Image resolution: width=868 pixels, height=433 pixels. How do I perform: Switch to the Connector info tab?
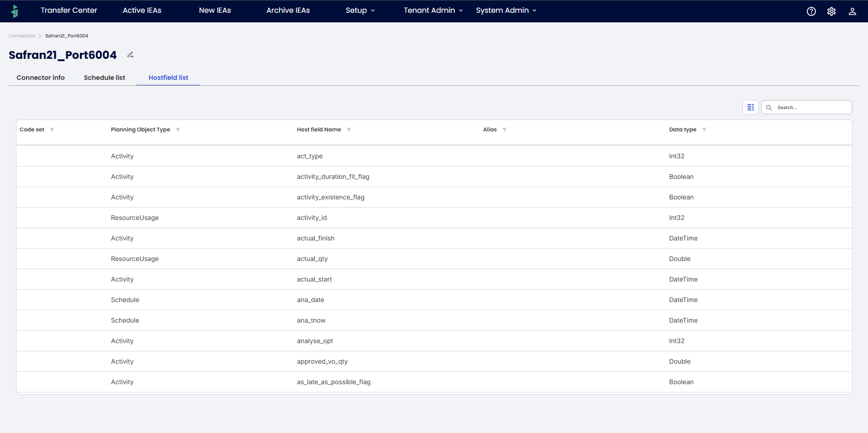pyautogui.click(x=41, y=78)
